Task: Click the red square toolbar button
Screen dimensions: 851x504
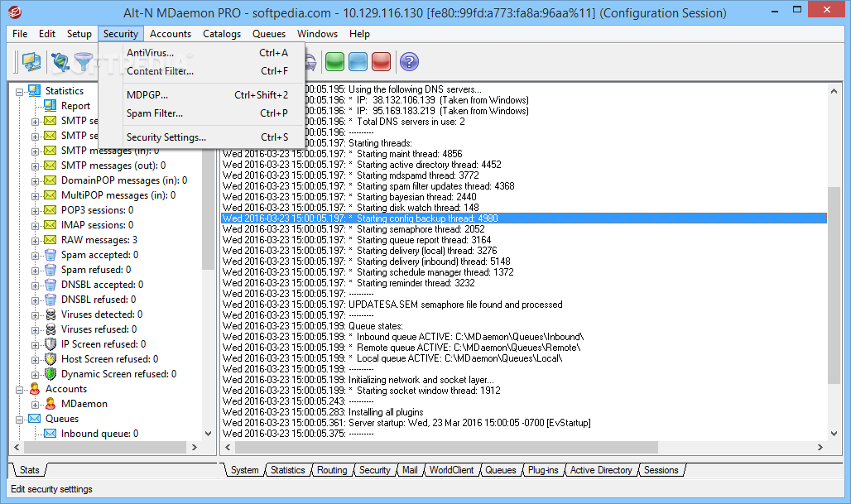Action: [381, 62]
